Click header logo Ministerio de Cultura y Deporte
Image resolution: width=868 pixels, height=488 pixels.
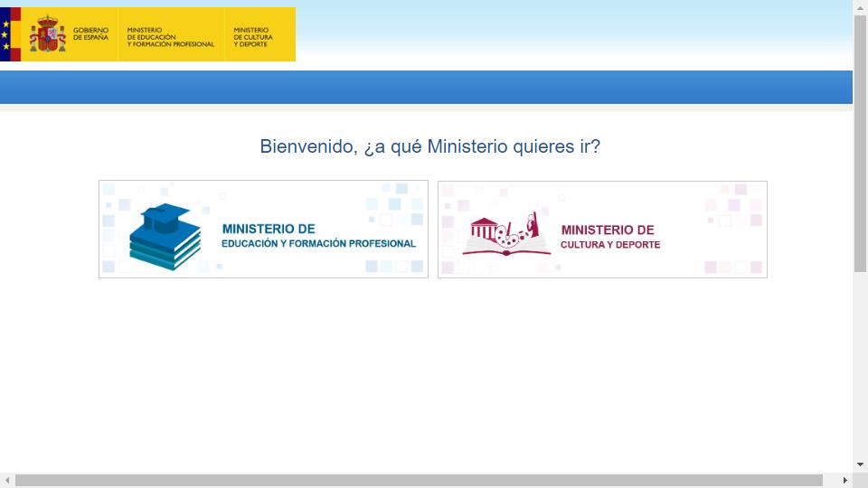(253, 37)
